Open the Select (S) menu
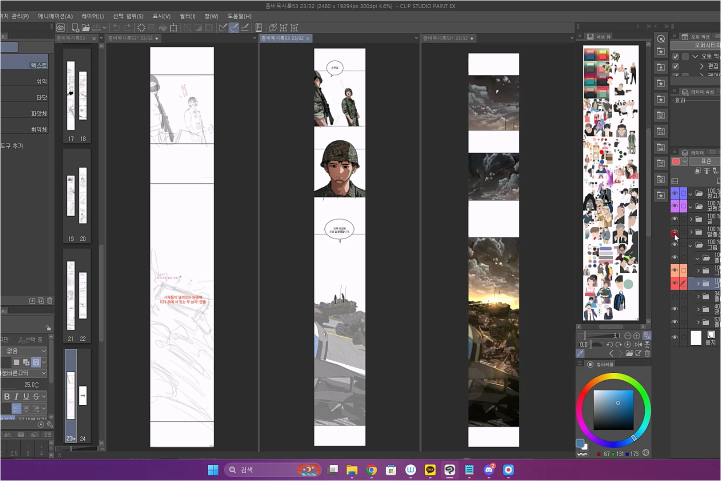Viewport: 721px width, 481px height. [128, 16]
